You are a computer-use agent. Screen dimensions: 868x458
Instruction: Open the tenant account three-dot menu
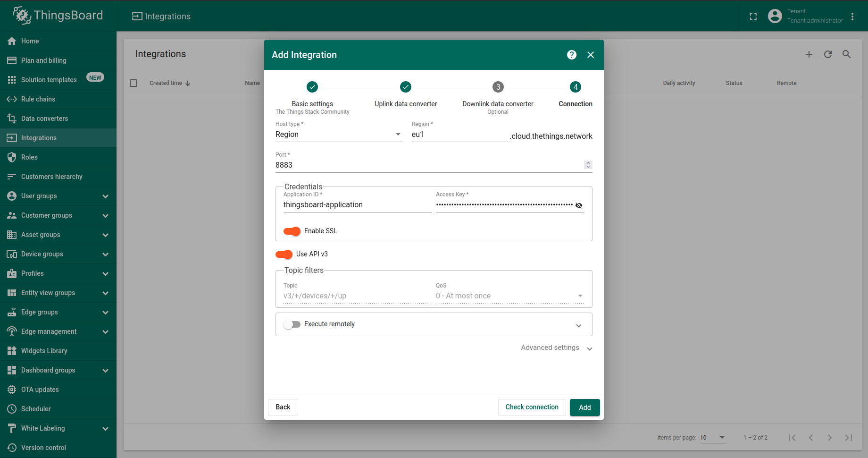(x=852, y=17)
